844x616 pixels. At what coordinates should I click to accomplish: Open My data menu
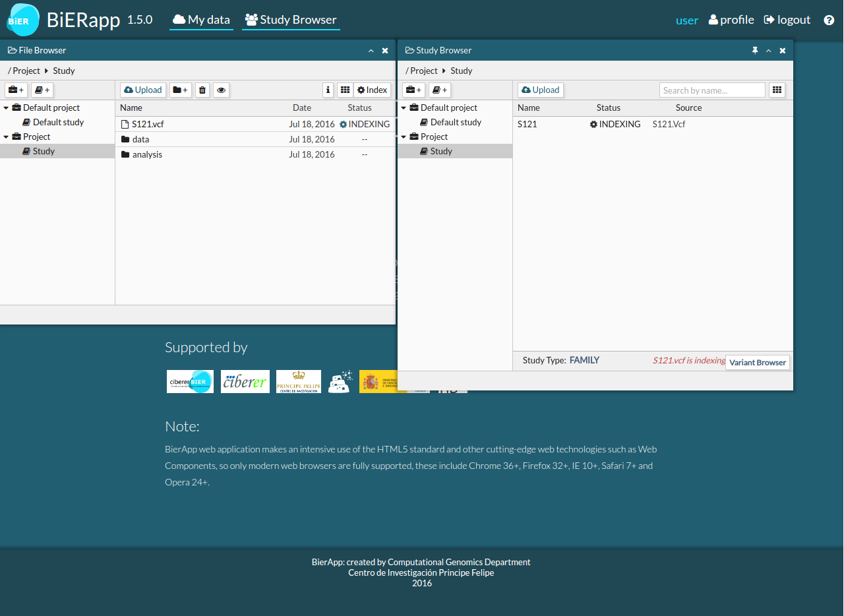click(x=201, y=20)
